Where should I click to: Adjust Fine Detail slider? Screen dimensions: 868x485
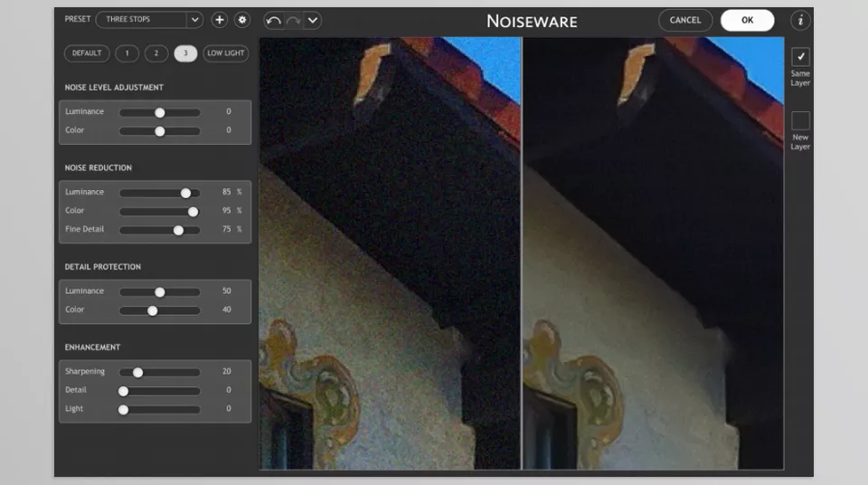click(x=160, y=230)
